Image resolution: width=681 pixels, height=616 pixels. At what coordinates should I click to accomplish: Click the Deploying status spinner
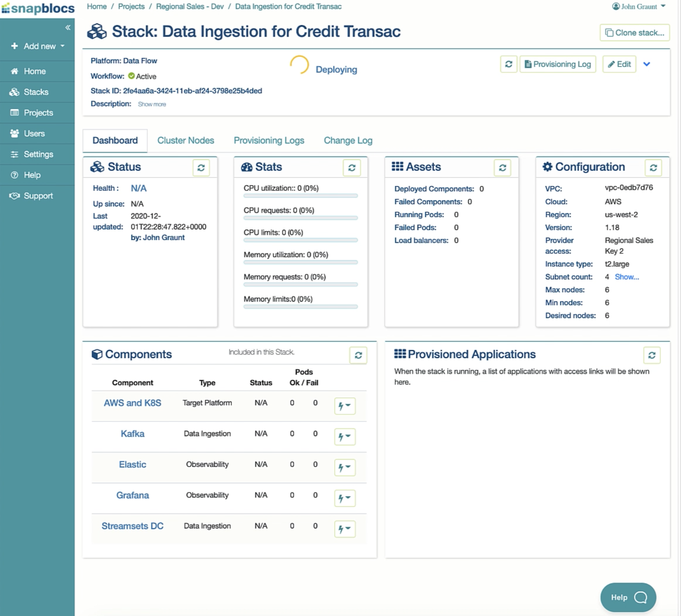click(x=299, y=65)
